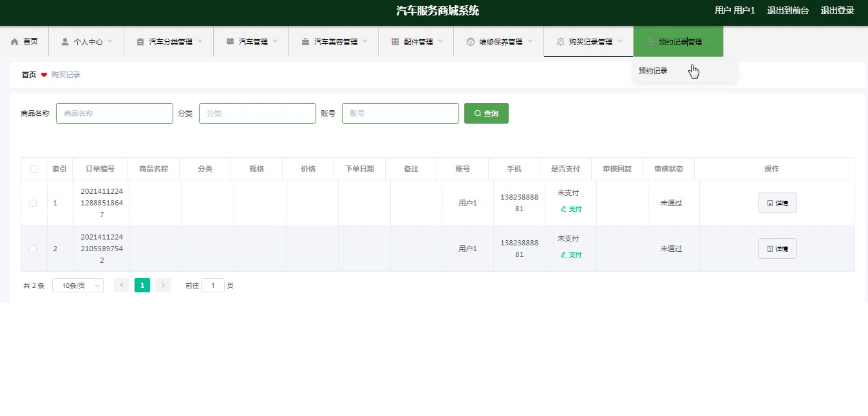Viewport: 868px width, 416px height.
Task: Click the green 查询 search button
Action: [x=486, y=113]
